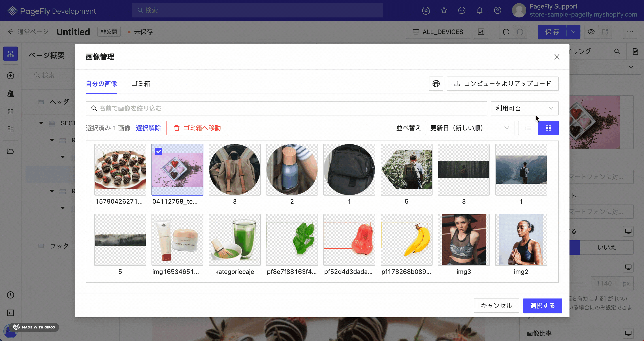The width and height of the screenshot is (644, 341).
Task: Click the search magnifier icon in right panel
Action: 617,51
